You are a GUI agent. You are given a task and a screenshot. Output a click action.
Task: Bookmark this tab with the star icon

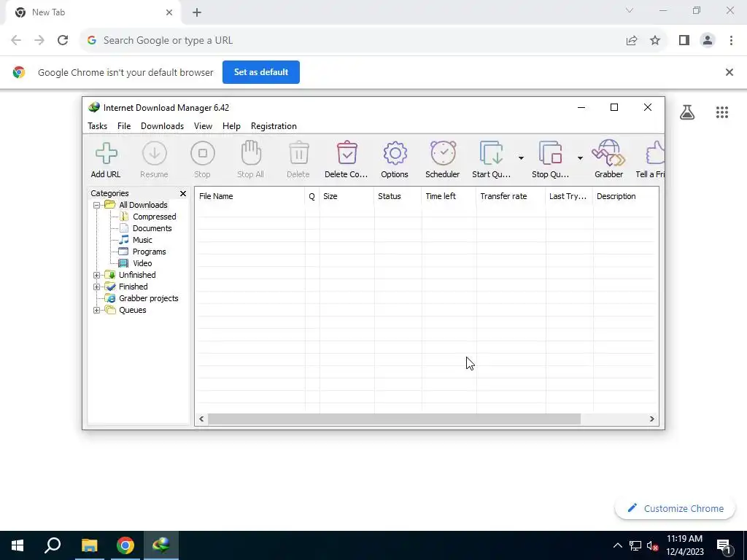655,41
